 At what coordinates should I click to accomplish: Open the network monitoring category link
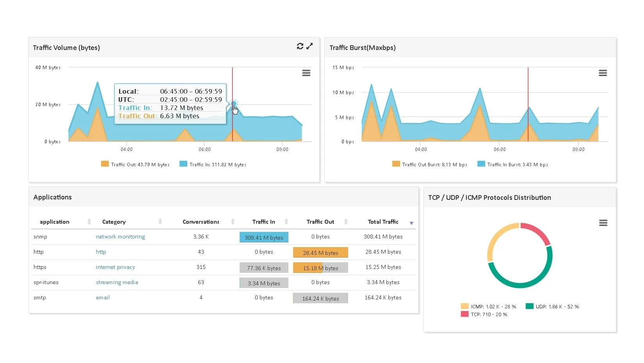point(120,237)
